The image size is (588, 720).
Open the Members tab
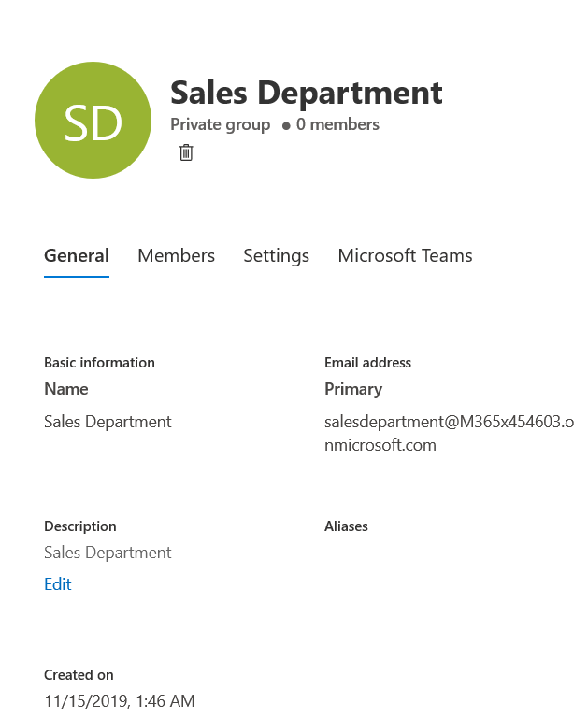pyautogui.click(x=177, y=256)
